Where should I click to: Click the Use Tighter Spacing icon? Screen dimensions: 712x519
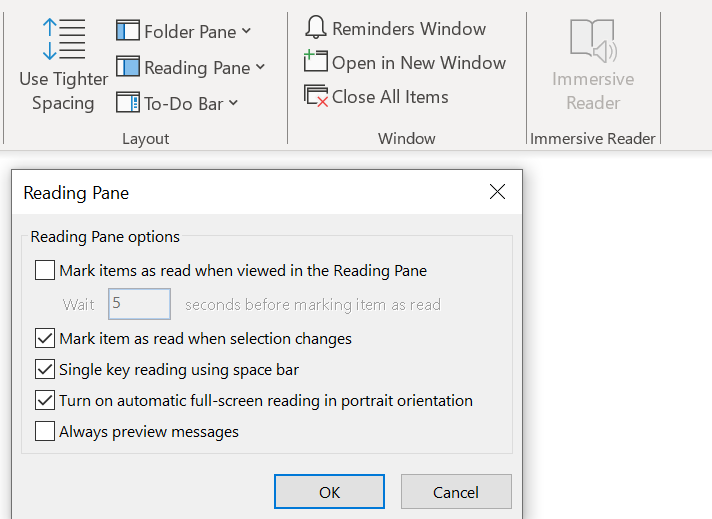63,38
